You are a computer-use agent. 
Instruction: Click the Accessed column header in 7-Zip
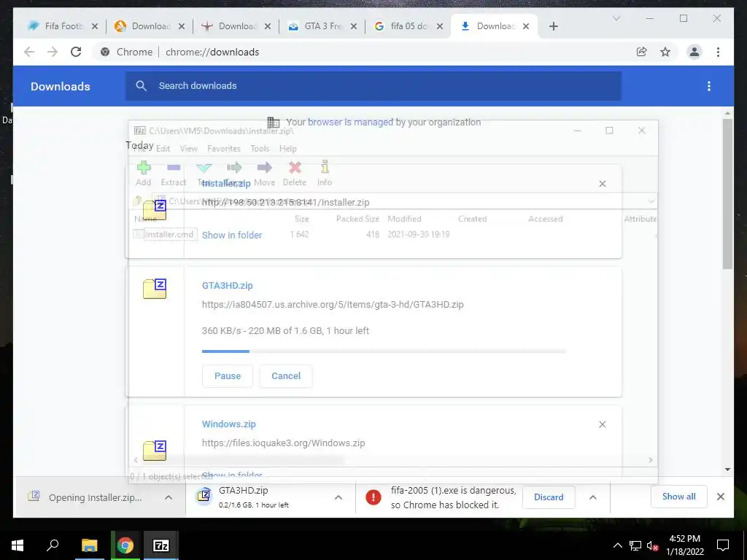click(x=546, y=219)
